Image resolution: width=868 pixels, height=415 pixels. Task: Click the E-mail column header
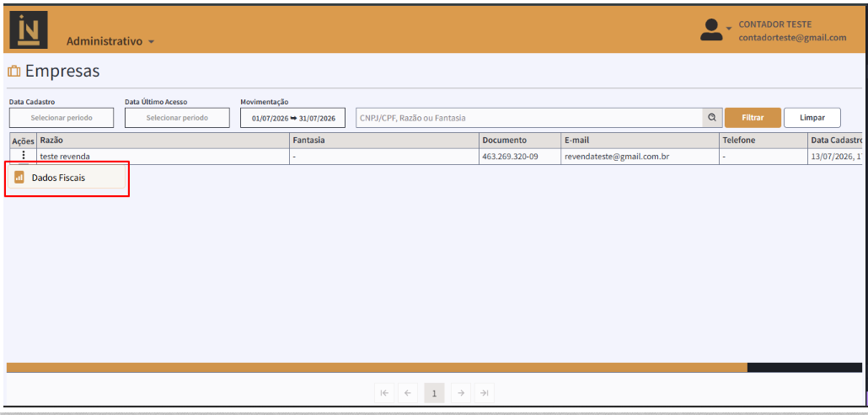pos(640,141)
